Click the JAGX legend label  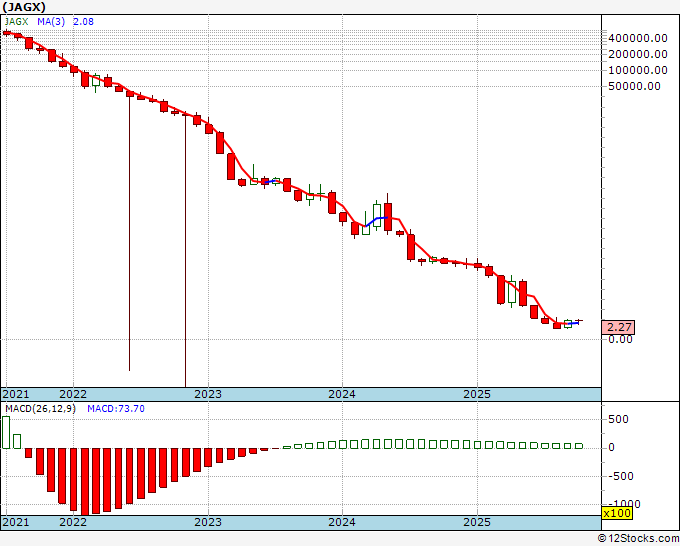pyautogui.click(x=16, y=22)
